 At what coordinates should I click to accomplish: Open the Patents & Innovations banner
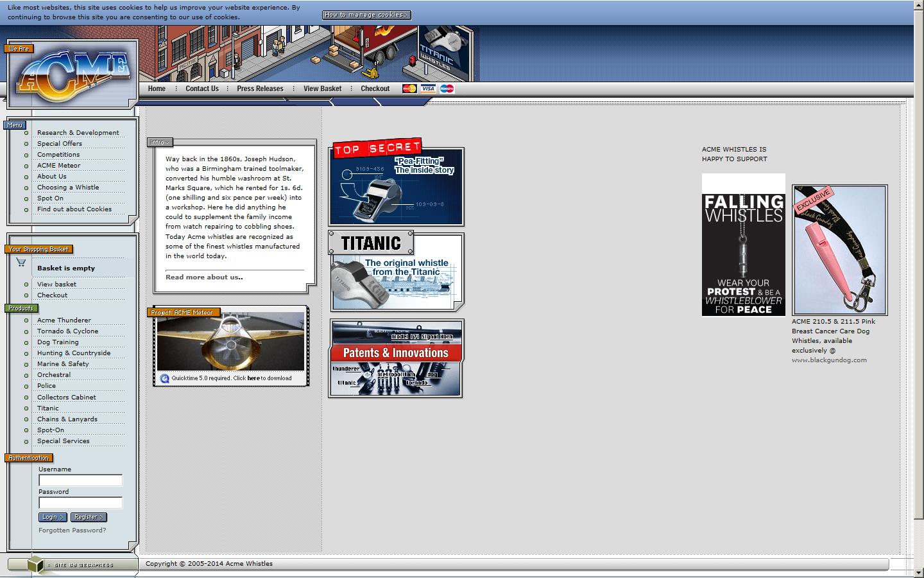tap(396, 358)
